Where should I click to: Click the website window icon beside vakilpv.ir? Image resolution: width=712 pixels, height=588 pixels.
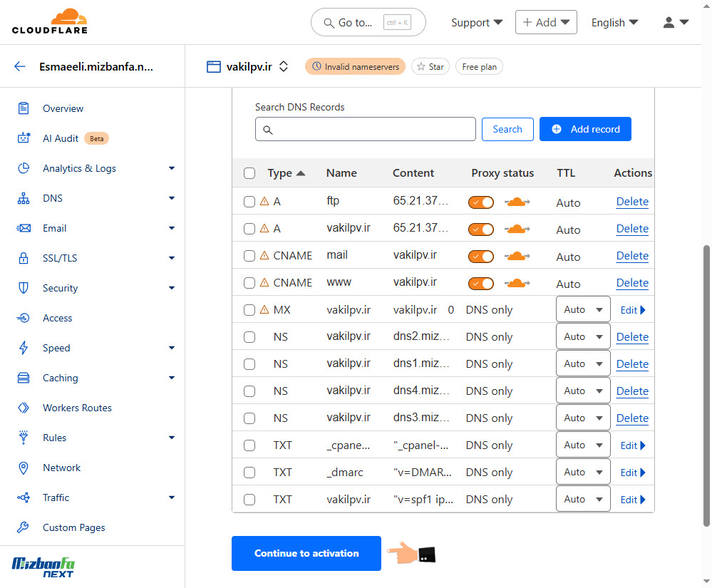[213, 67]
